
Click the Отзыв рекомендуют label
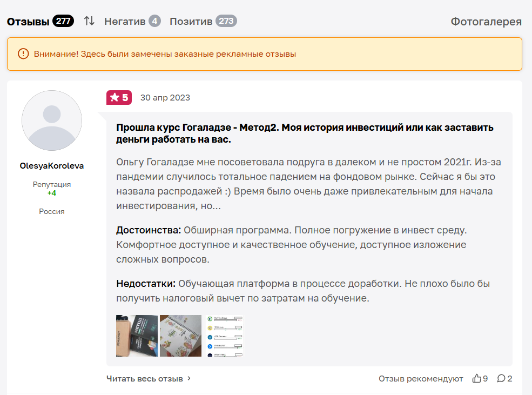420,378
